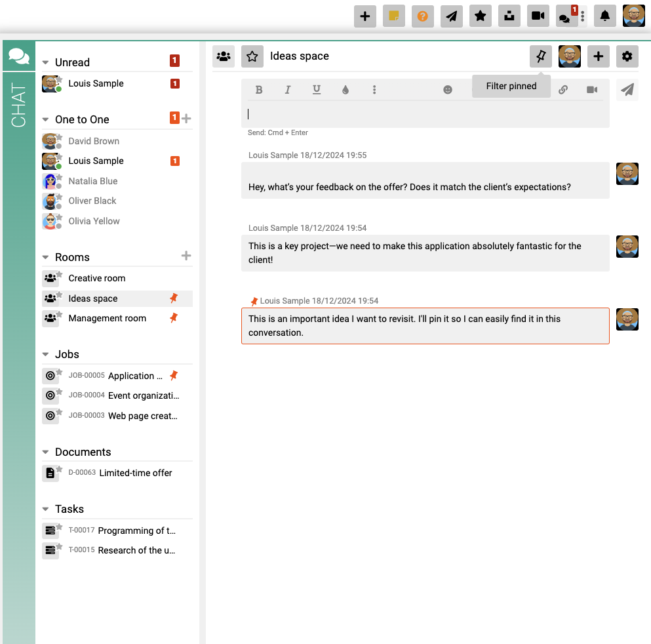Add a new room with plus
651x644 pixels.
click(x=186, y=256)
